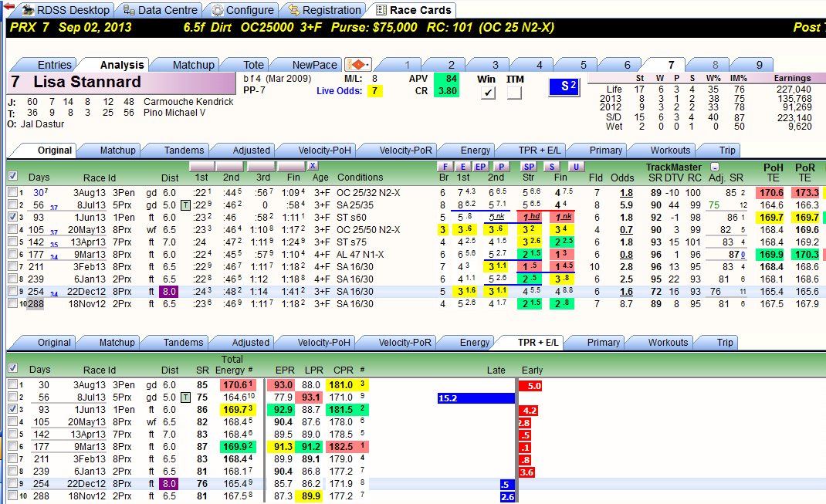Click the E running style button

coord(463,167)
